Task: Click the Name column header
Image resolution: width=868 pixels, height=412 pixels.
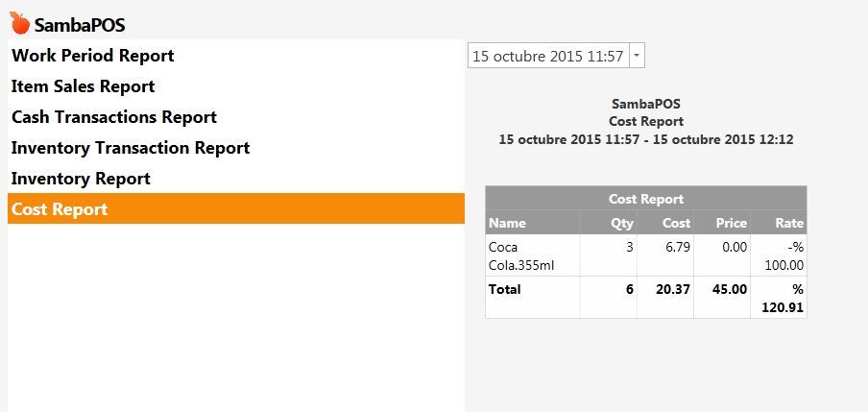Action: [x=533, y=223]
